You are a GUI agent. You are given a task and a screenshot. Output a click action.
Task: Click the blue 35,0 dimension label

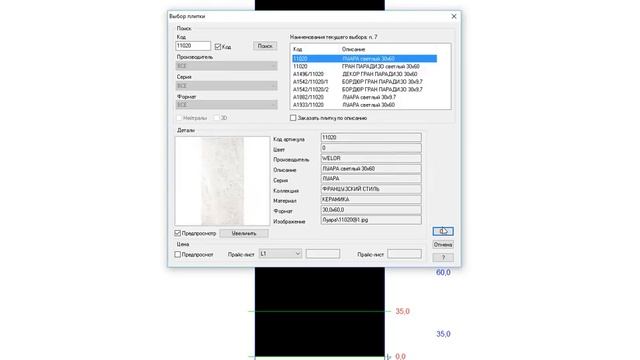pyautogui.click(x=443, y=334)
